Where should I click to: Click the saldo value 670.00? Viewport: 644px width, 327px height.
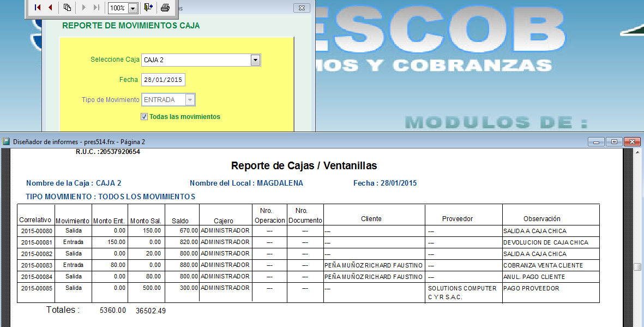click(x=189, y=231)
